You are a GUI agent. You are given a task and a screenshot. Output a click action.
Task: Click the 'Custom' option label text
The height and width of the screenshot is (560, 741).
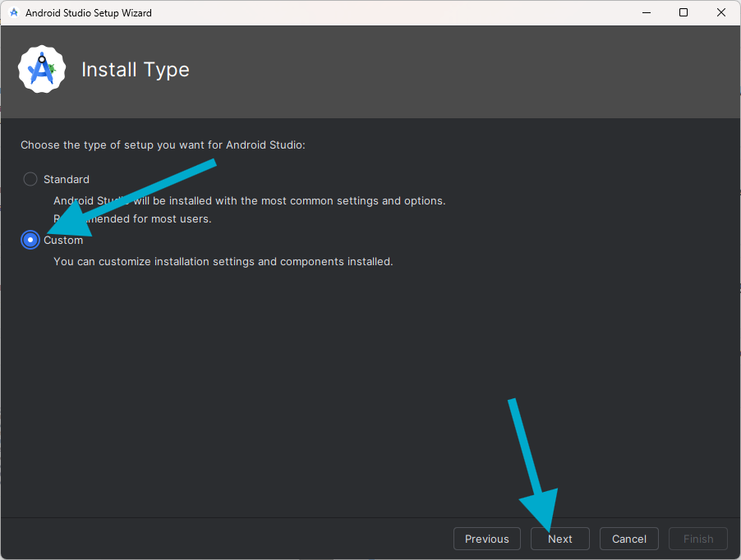(66, 241)
